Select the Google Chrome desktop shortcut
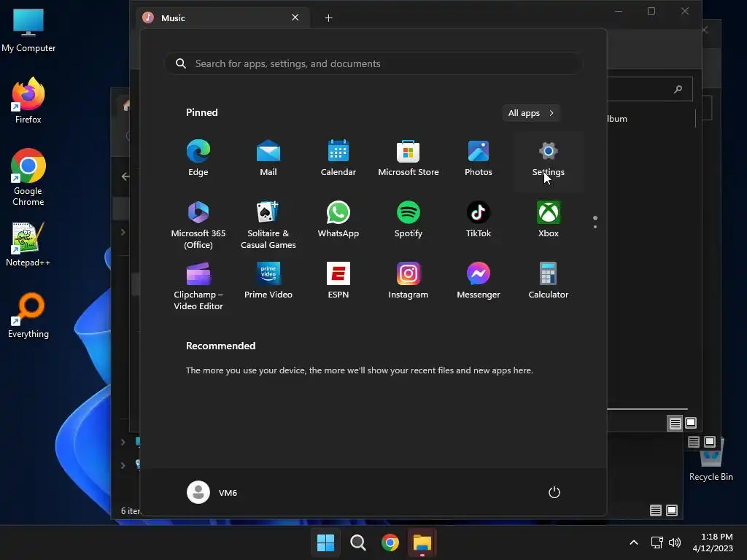This screenshot has width=747, height=560. pyautogui.click(x=28, y=177)
